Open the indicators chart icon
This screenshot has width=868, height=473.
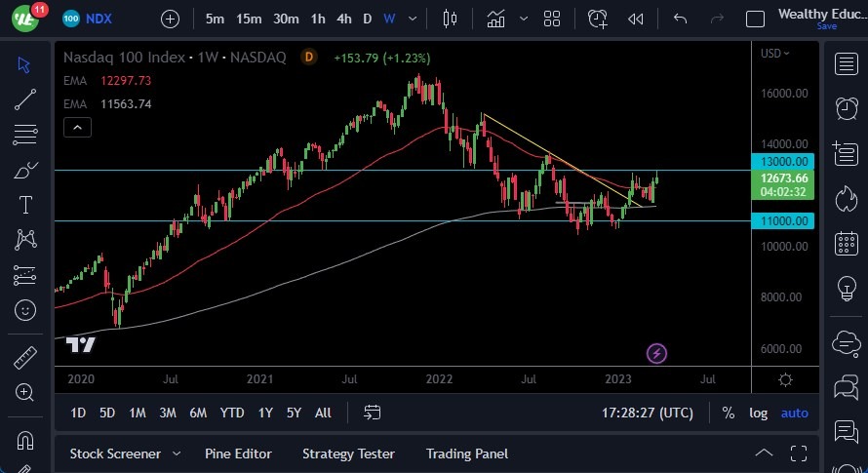[496, 19]
